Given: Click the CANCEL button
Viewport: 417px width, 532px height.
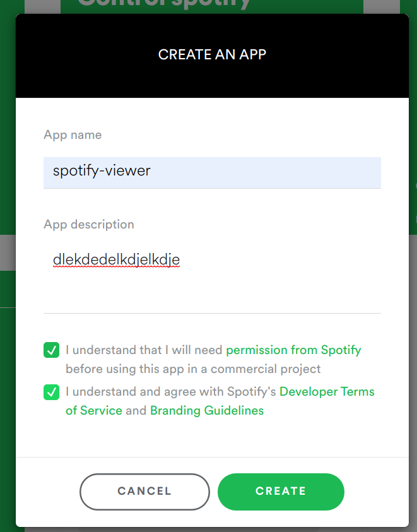Looking at the screenshot, I should [144, 492].
